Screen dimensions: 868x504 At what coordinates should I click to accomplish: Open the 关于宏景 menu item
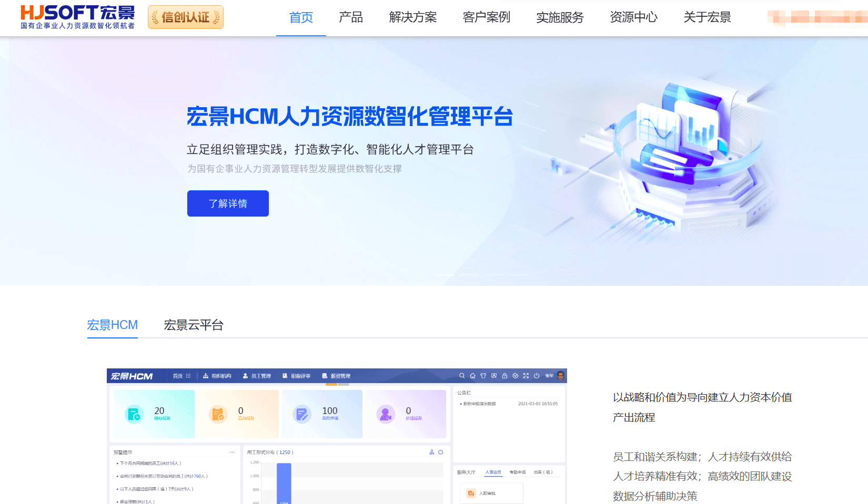coord(708,17)
